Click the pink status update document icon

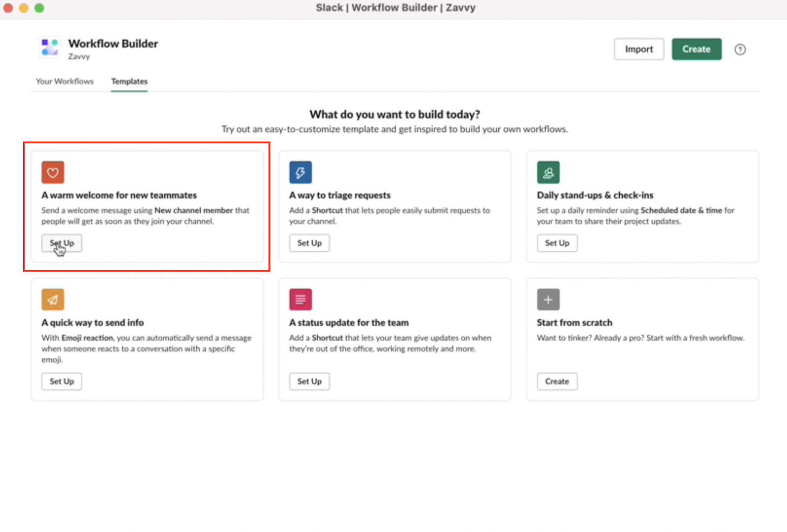[301, 299]
